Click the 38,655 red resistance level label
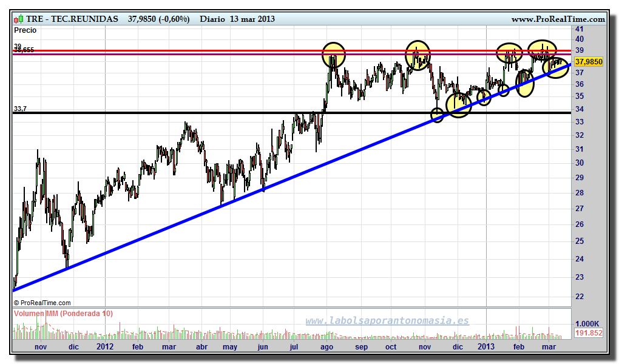Image resolution: width=619 pixels, height=364 pixels. 24,51
